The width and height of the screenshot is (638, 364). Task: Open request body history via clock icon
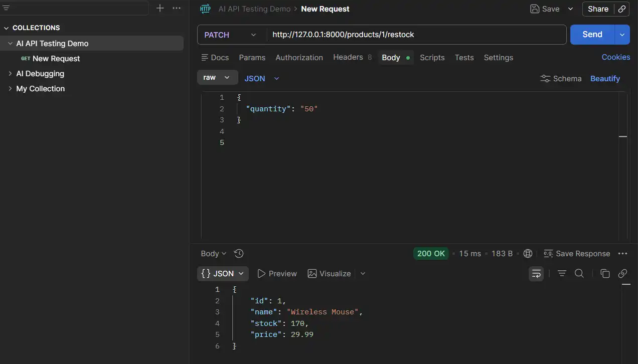pyautogui.click(x=239, y=253)
